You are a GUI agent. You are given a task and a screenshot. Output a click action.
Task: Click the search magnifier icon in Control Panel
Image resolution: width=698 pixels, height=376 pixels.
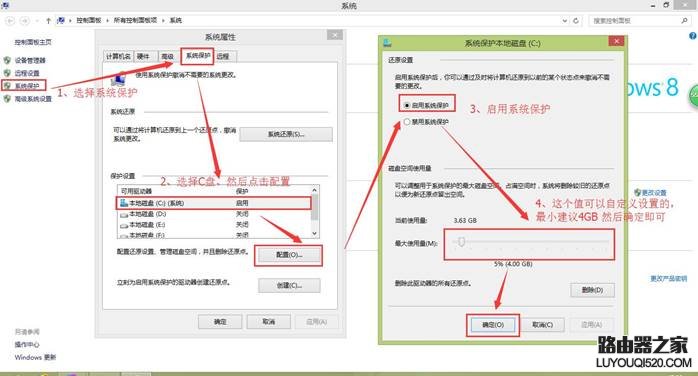coord(684,20)
